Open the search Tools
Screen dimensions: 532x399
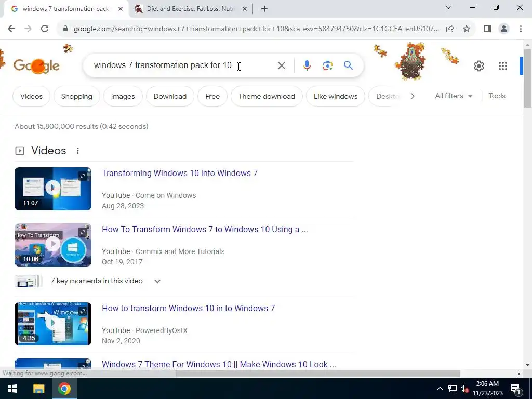[x=497, y=96]
